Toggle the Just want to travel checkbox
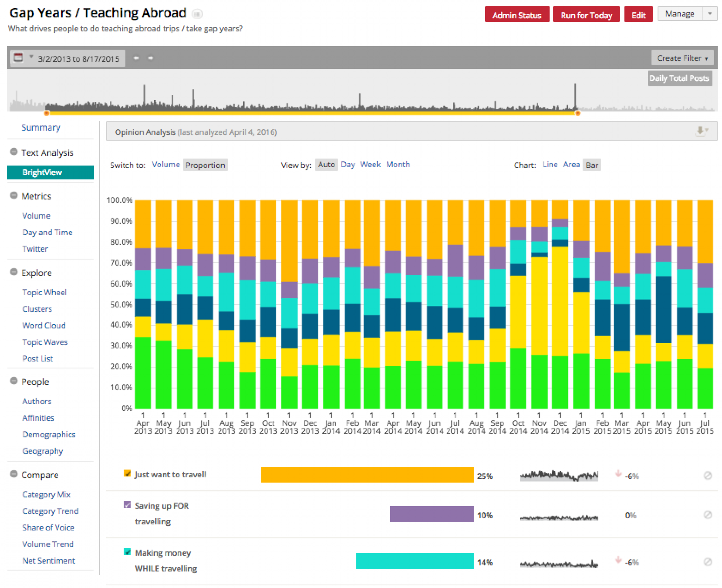 127,473
